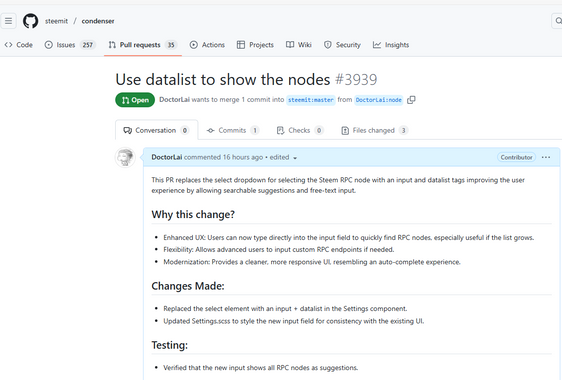Click the 'Replaced the select element' bullet

(285, 308)
